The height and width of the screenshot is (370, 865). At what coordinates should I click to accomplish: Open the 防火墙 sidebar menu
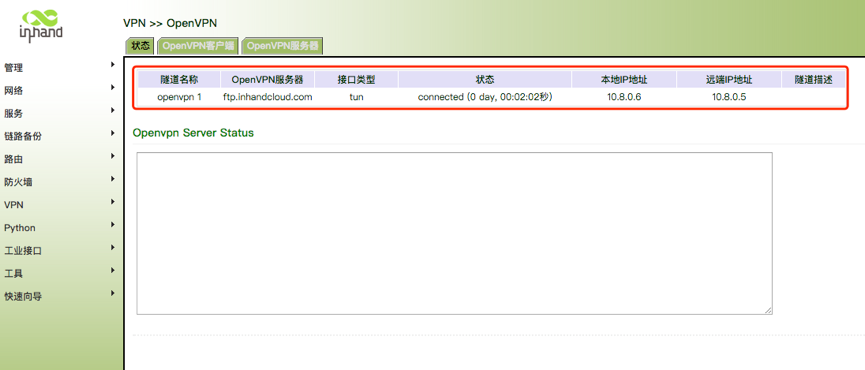click(x=18, y=182)
